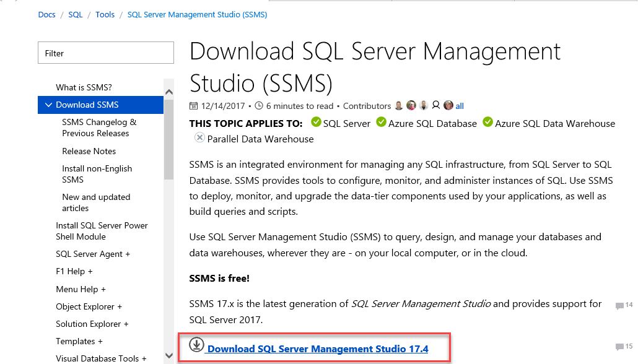Collapse the Download SSMS tree node
The height and width of the screenshot is (364, 638).
[x=48, y=105]
